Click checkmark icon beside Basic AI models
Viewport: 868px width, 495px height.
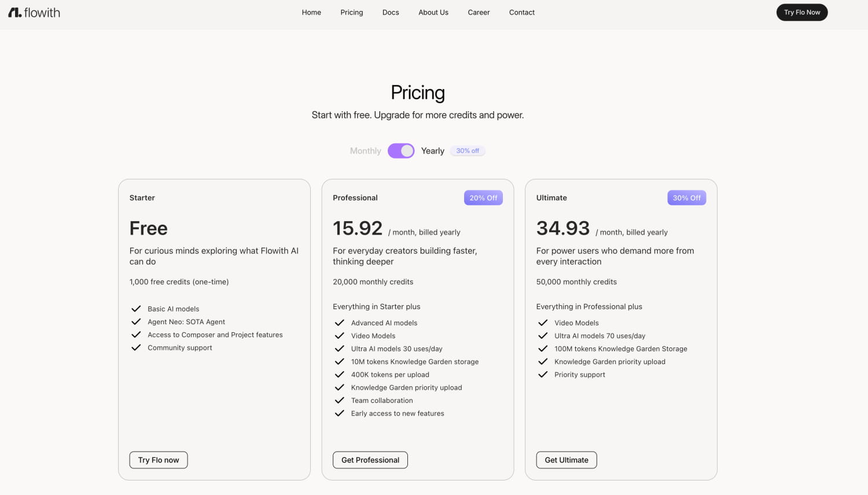[x=136, y=309]
